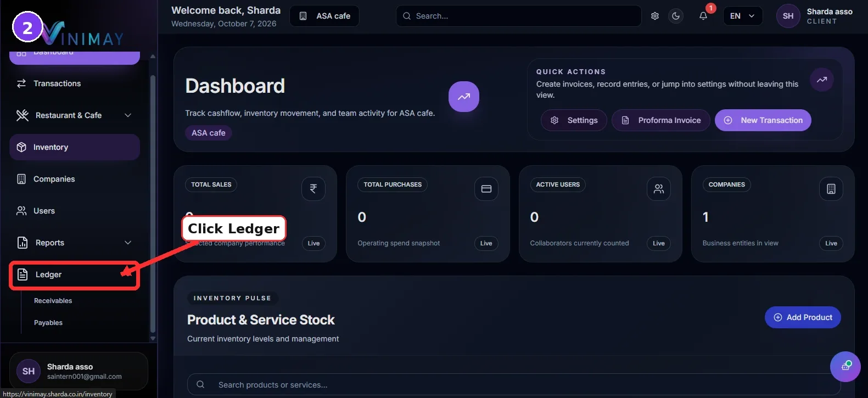Click the Settings quick action button
The image size is (868, 398).
(x=574, y=120)
